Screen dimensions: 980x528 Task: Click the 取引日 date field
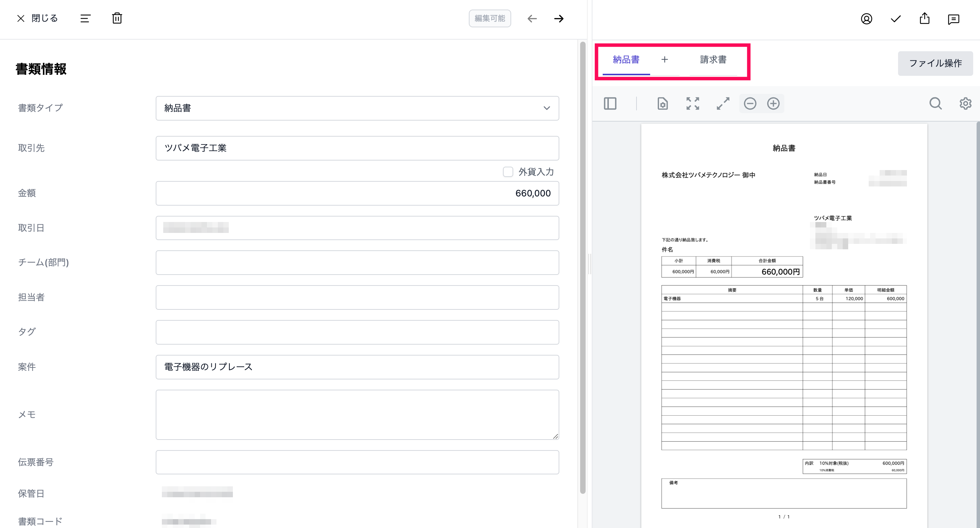[x=357, y=228]
